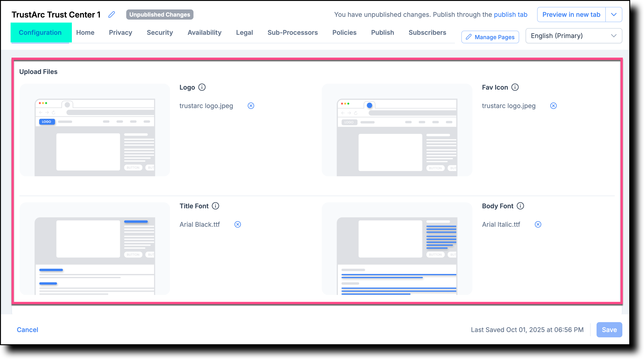Click the Unpublished Changes badge

159,15
